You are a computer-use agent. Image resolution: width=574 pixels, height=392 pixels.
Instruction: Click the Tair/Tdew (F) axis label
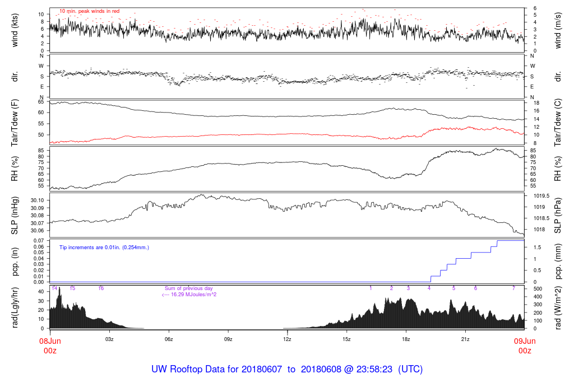(15, 123)
